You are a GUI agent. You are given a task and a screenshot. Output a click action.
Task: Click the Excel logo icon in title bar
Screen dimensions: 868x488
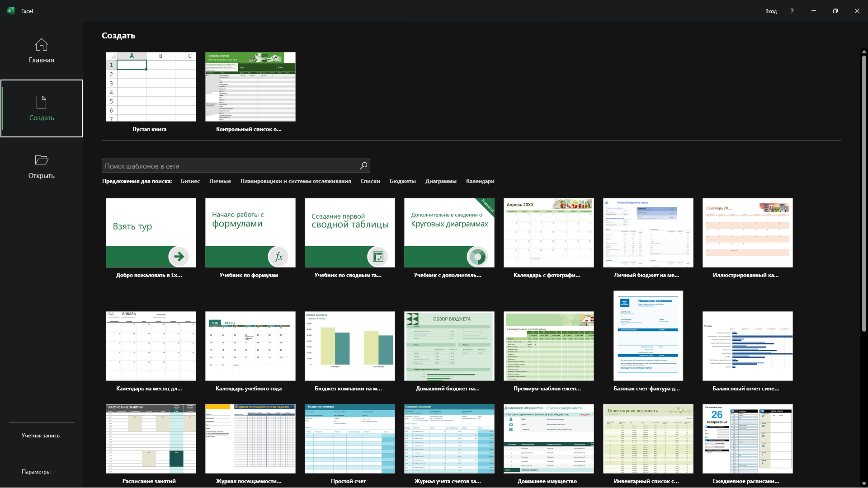click(11, 11)
